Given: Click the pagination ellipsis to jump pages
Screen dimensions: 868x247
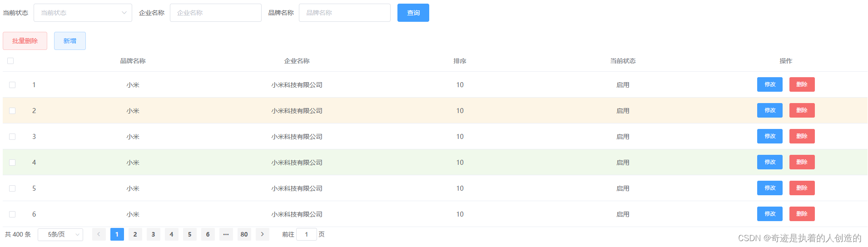Looking at the screenshot, I should (x=226, y=234).
